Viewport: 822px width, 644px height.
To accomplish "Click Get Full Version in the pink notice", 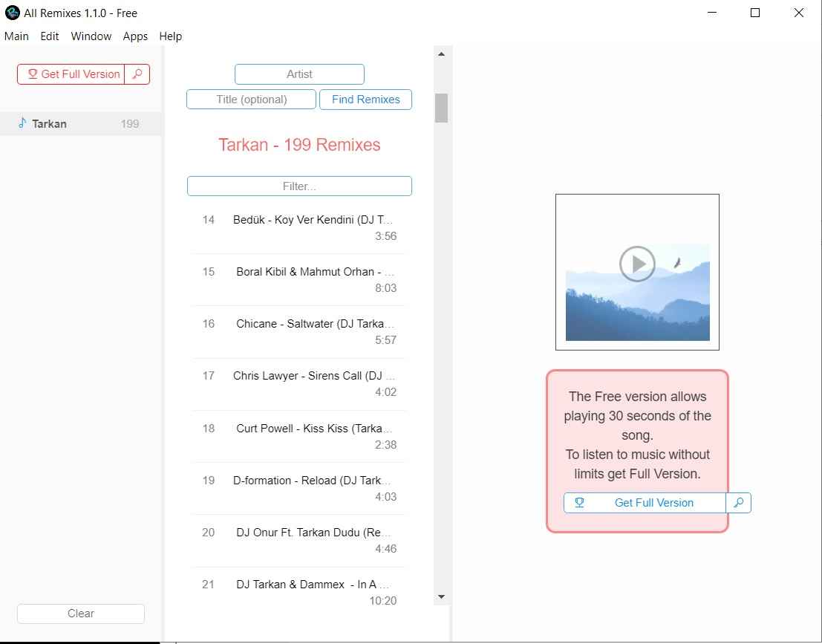I will [x=645, y=503].
